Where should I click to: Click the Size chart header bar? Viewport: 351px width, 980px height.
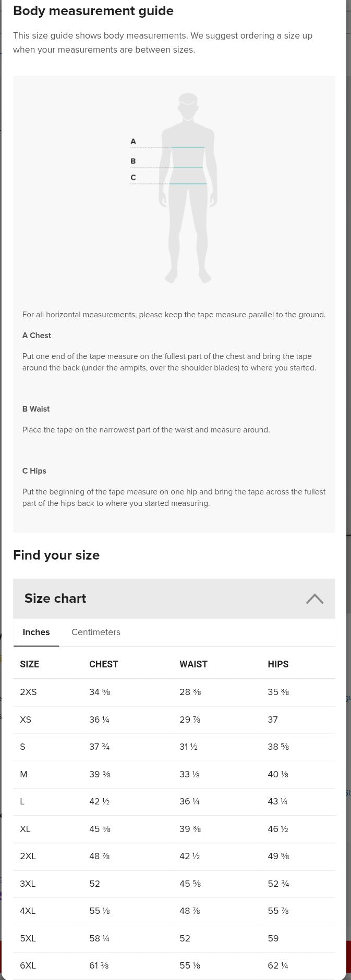click(x=174, y=599)
